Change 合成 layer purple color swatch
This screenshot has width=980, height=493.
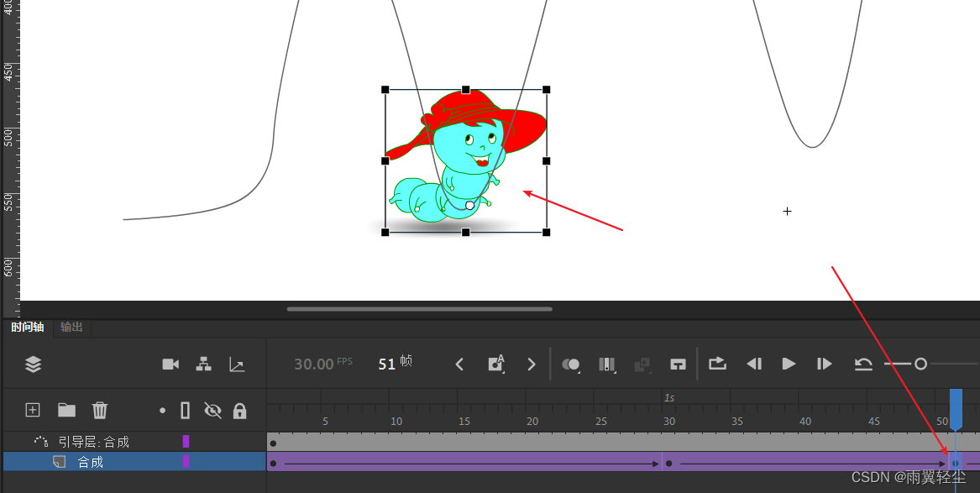[x=186, y=462]
